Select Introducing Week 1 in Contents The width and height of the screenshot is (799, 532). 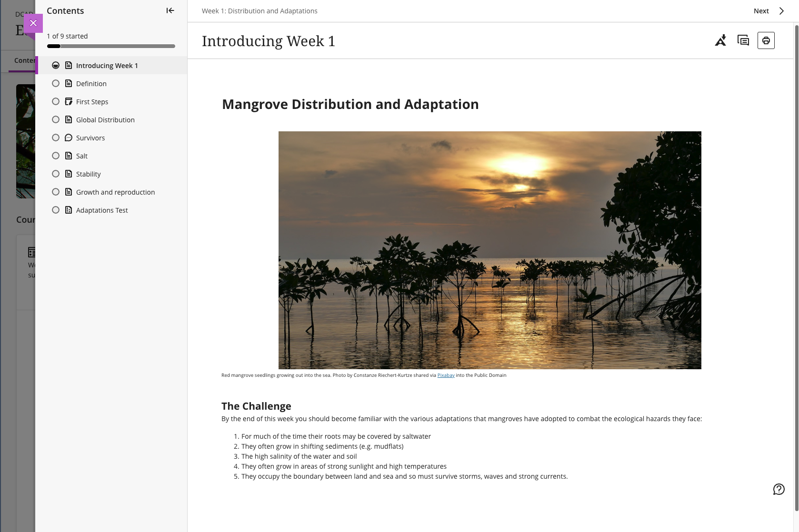point(107,66)
